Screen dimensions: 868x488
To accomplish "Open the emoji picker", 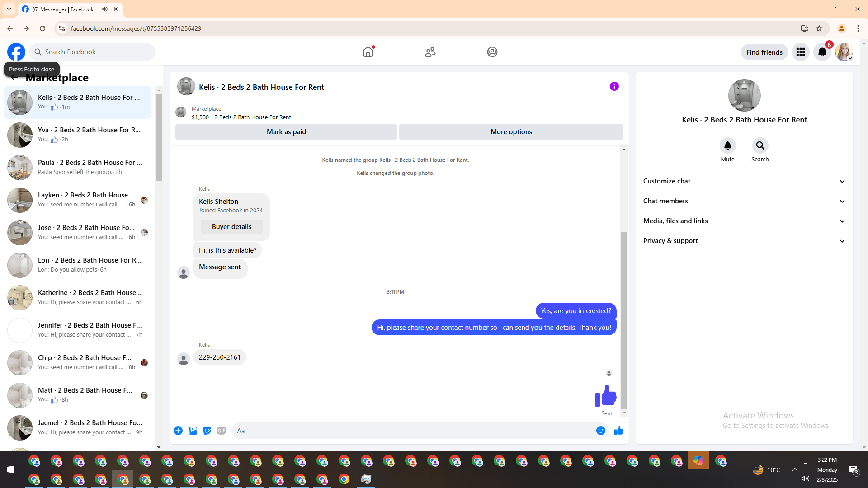I will pyautogui.click(x=601, y=431).
